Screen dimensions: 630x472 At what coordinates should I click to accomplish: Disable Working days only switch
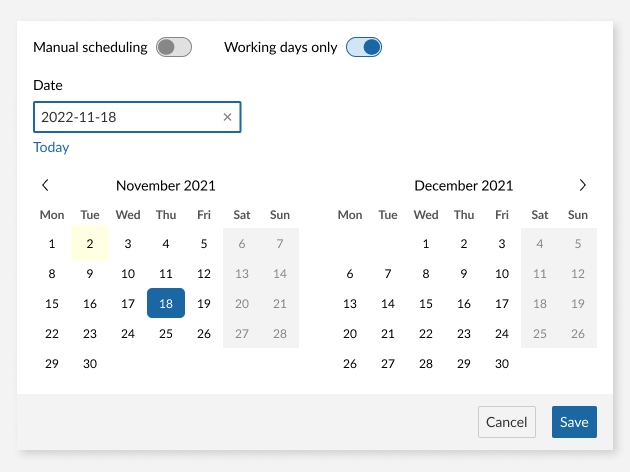pyautogui.click(x=364, y=47)
